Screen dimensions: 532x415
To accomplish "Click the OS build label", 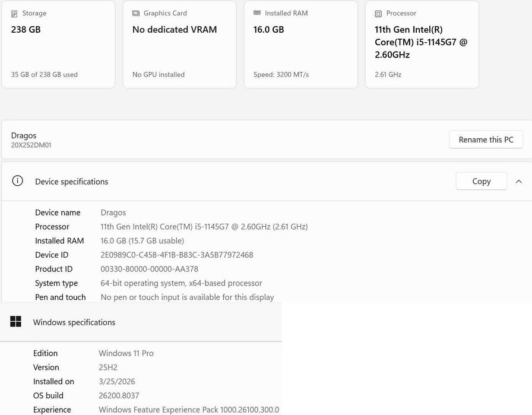I will tap(48, 395).
